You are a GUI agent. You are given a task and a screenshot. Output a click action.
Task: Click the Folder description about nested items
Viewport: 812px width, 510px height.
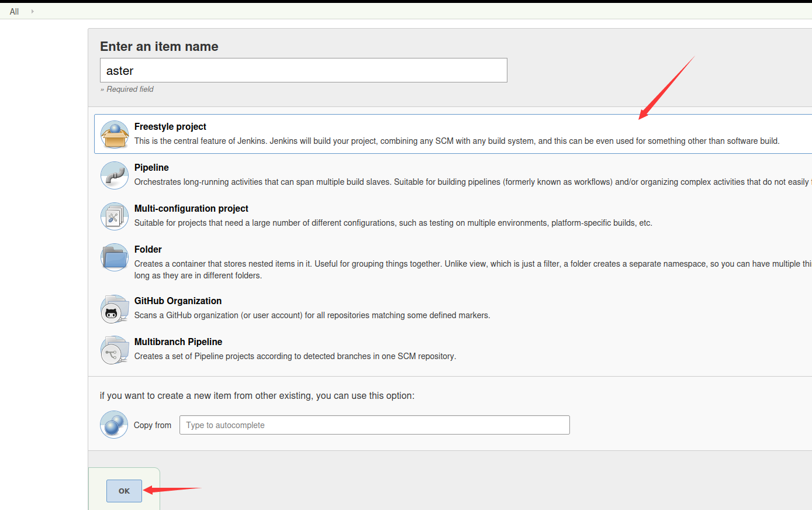pos(473,270)
